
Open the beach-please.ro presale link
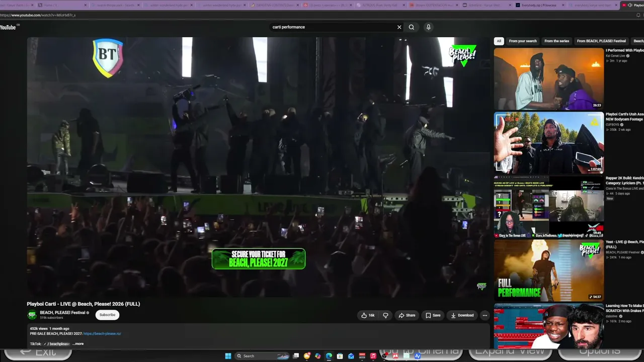(x=102, y=334)
